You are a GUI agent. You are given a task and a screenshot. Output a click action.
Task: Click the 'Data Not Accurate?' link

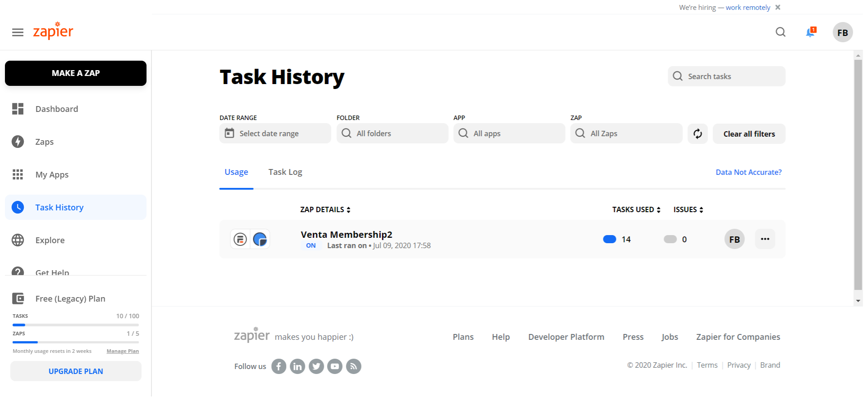click(x=748, y=172)
